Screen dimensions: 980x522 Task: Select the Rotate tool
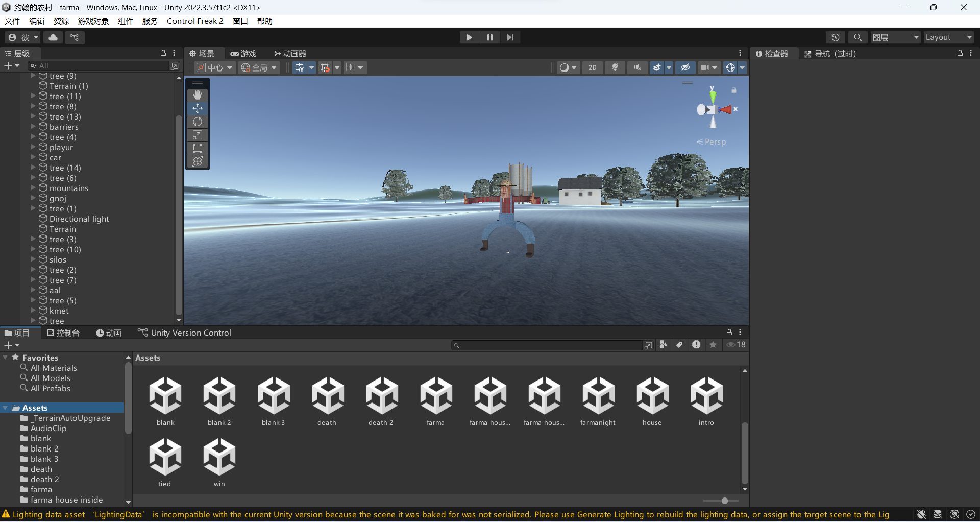pyautogui.click(x=198, y=122)
